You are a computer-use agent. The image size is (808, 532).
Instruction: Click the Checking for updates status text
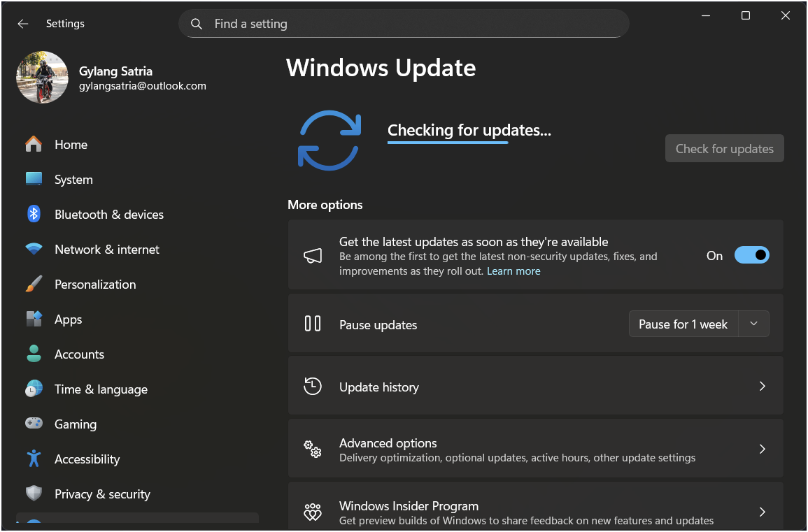[469, 130]
